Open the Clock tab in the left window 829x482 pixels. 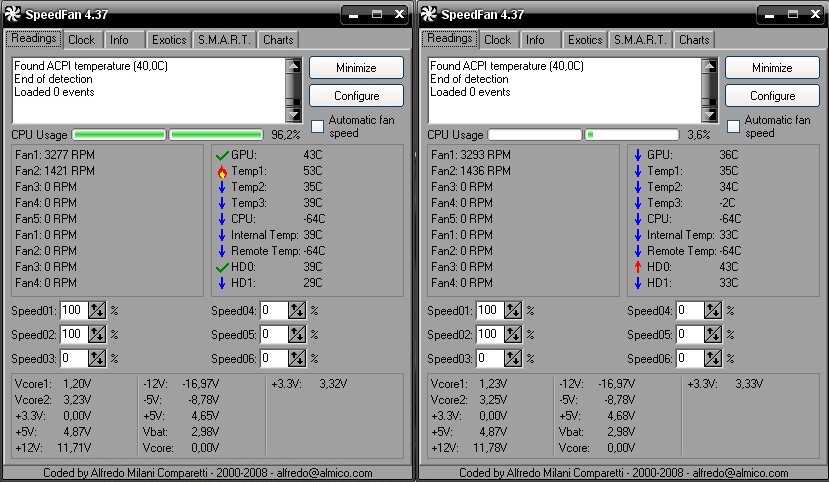point(81,40)
